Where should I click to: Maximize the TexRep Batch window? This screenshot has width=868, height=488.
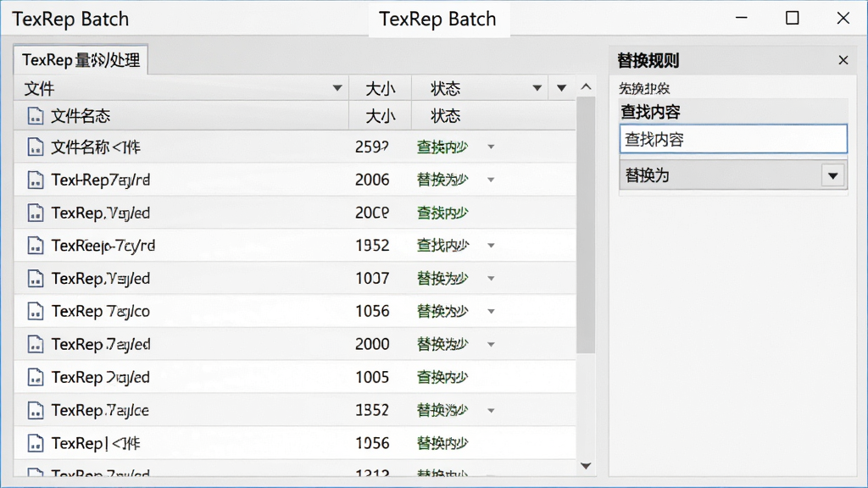pos(793,19)
